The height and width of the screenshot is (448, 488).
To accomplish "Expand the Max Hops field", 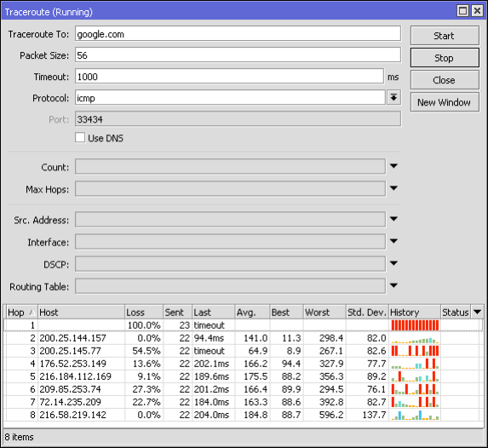I will (393, 188).
